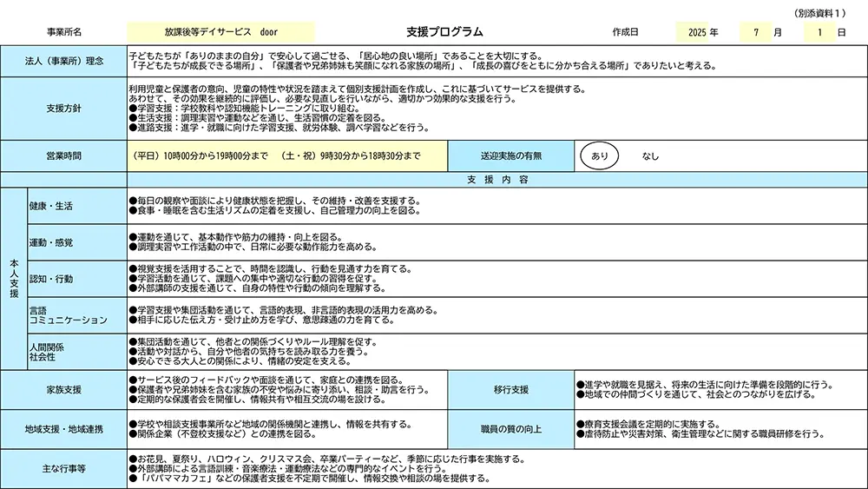This screenshot has height=489, width=868.
Task: Click the '職員の質の向上' header cell
Action: tap(511, 428)
